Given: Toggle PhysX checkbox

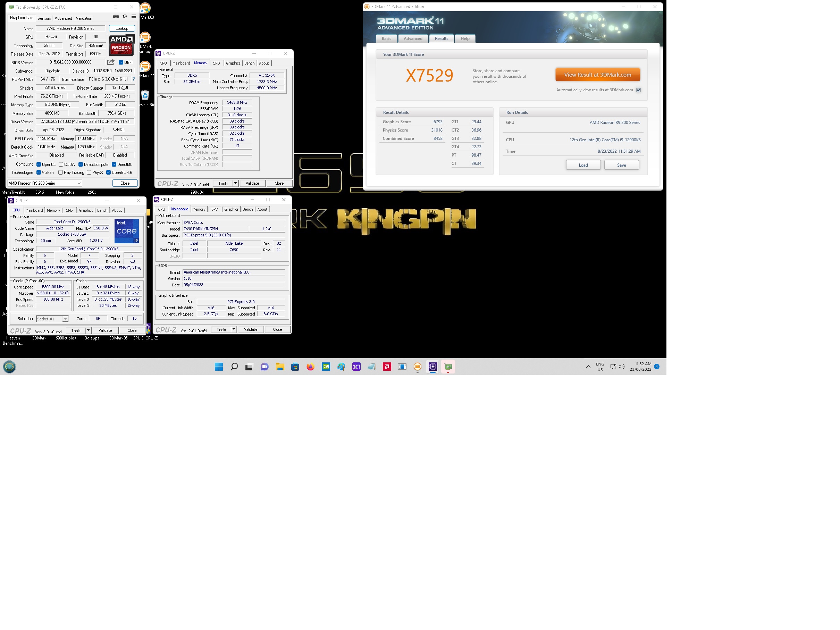Looking at the screenshot, I should point(89,173).
